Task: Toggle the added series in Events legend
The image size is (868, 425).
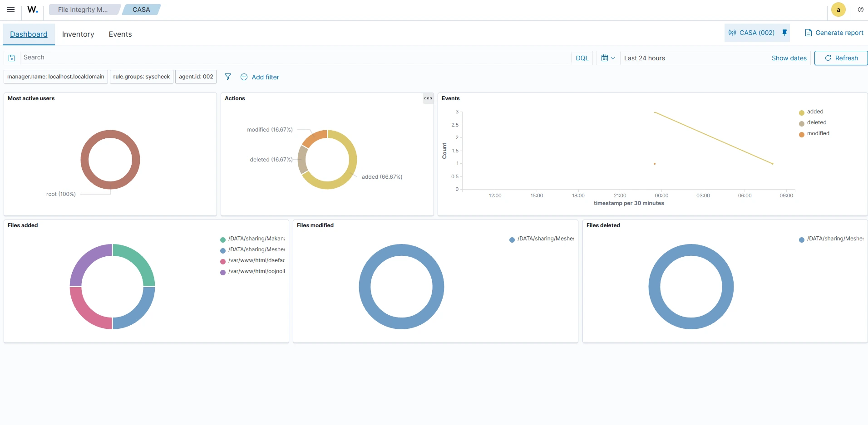Action: pyautogui.click(x=815, y=112)
